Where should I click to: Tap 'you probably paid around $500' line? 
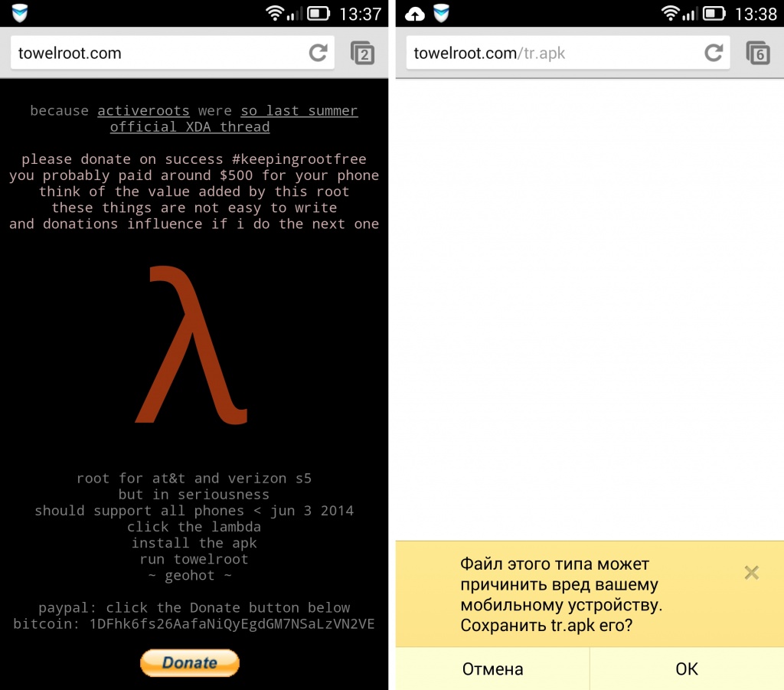click(x=194, y=175)
